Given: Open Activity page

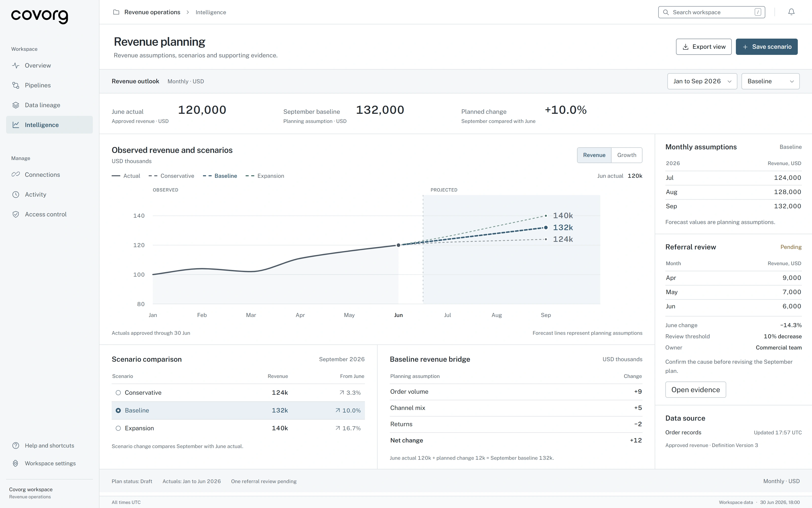Looking at the screenshot, I should click(49, 195).
